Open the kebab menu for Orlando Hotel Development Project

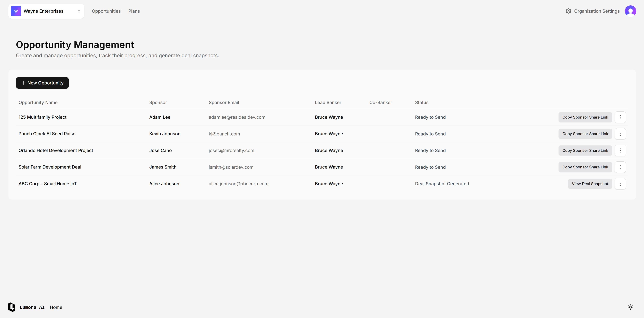coord(620,150)
